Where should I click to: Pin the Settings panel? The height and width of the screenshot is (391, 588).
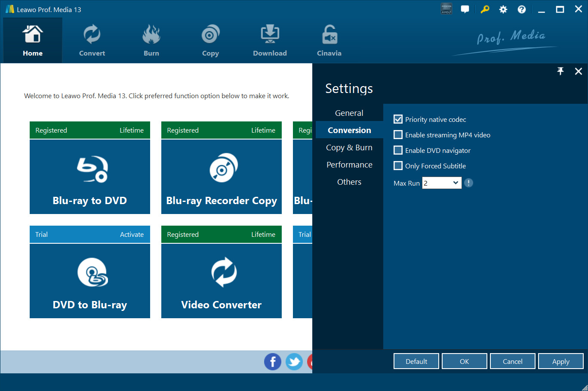[560, 71]
